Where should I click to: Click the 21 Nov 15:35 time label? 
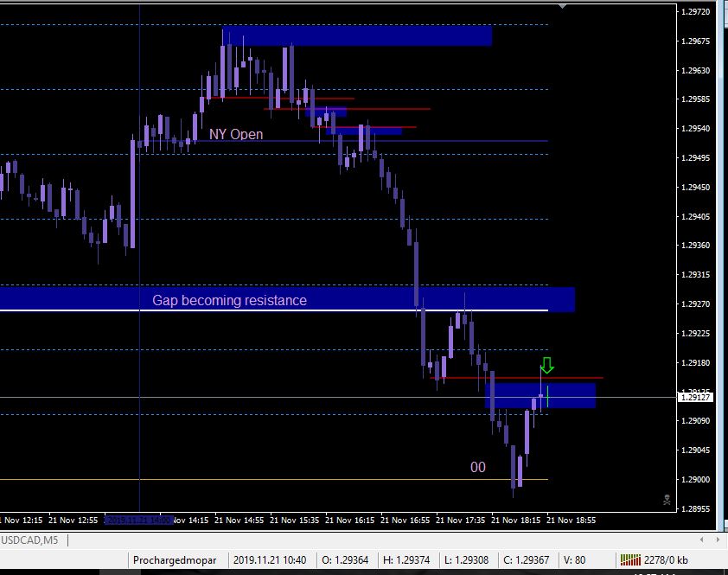coord(294,521)
